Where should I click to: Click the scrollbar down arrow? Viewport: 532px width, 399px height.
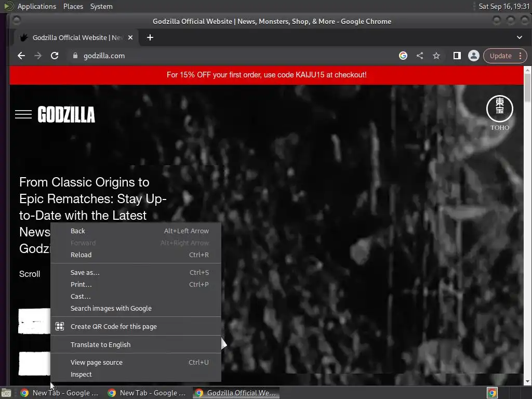coord(527,381)
